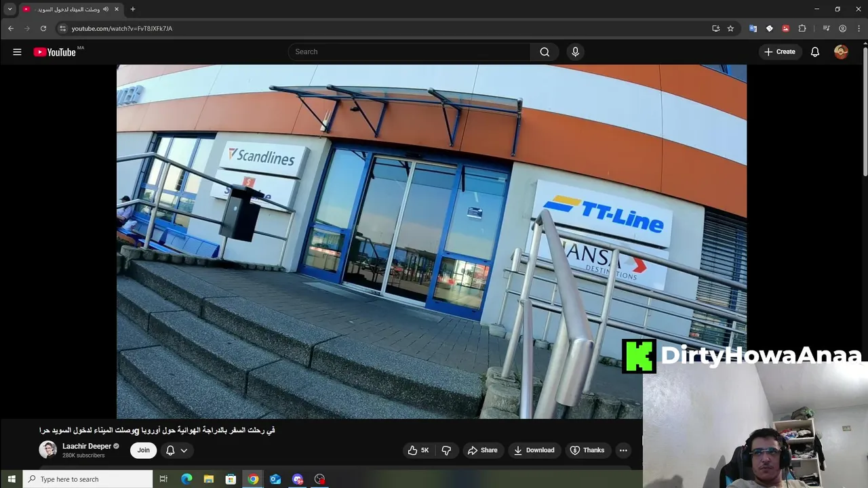Mute the tab via speaker icon

tap(105, 9)
